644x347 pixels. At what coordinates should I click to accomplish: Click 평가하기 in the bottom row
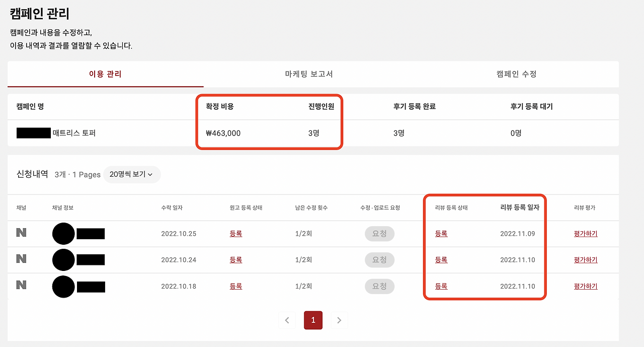pyautogui.click(x=585, y=286)
